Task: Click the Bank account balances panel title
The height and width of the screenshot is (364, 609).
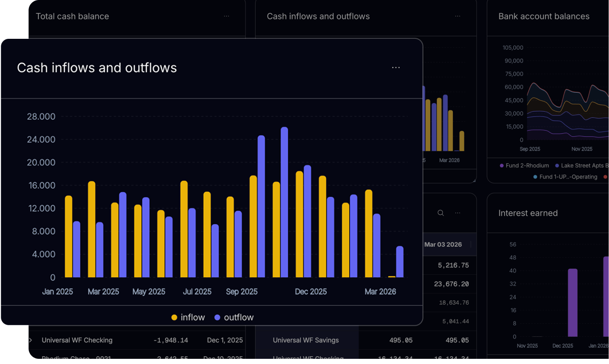Action: tap(544, 16)
